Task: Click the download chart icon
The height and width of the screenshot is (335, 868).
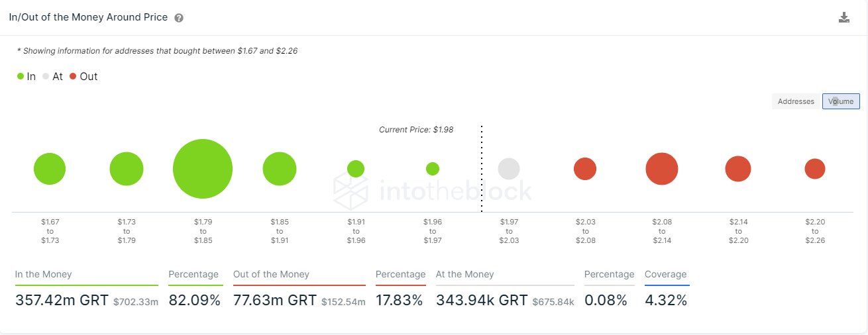Action: click(843, 17)
